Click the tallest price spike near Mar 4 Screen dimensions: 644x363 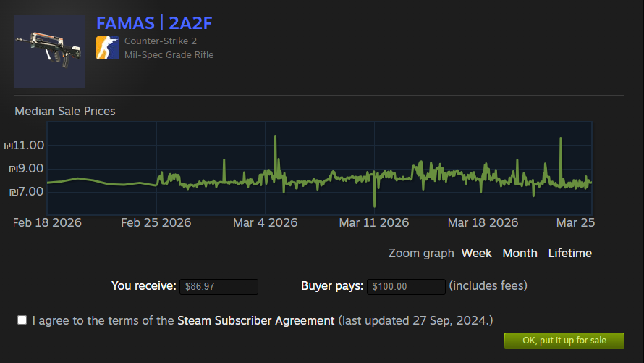[x=275, y=138]
